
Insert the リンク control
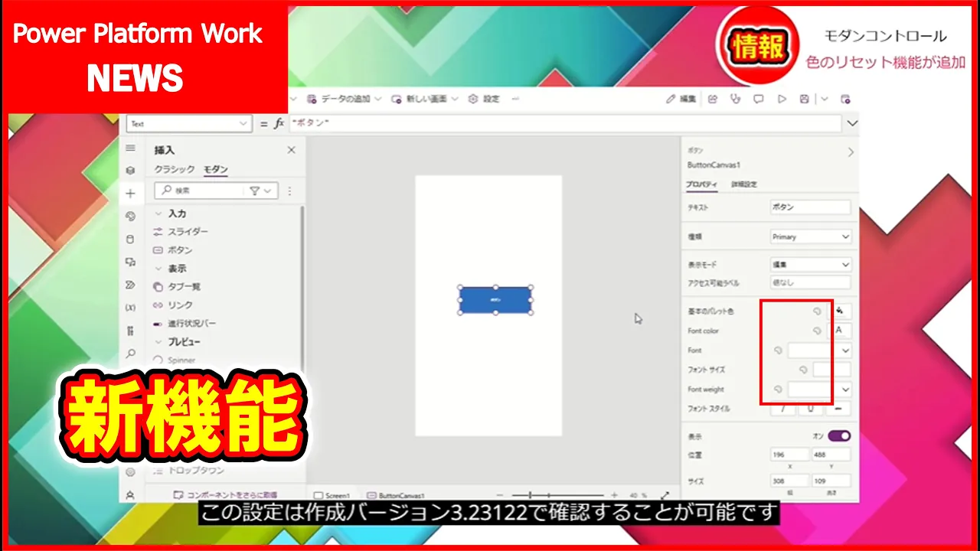(x=173, y=305)
